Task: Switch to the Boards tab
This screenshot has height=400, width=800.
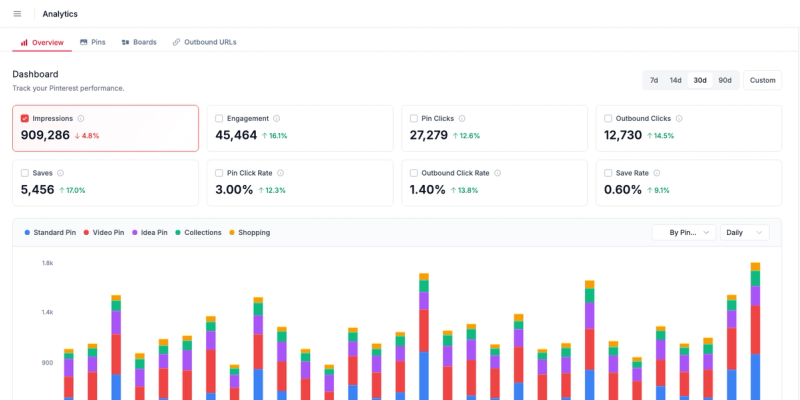Action: coord(139,42)
